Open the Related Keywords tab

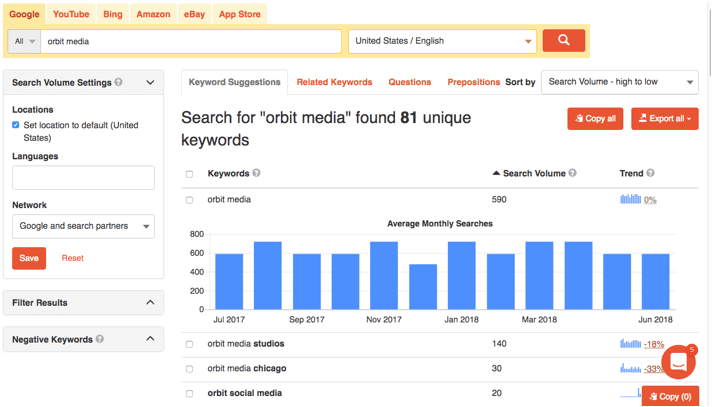click(x=334, y=82)
